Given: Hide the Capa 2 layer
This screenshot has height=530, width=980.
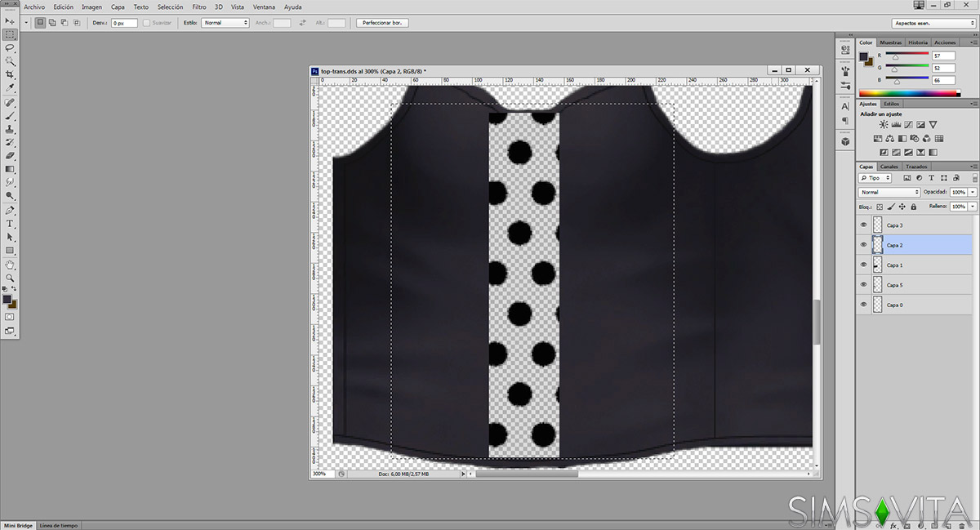Looking at the screenshot, I should (863, 245).
